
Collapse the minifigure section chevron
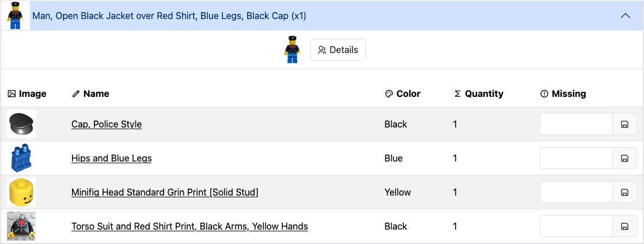pos(625,16)
